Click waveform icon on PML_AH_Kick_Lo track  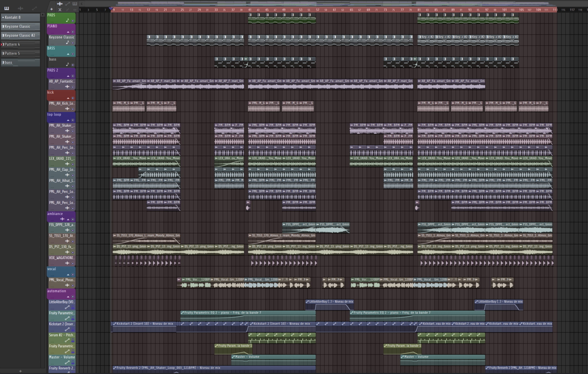[67, 109]
